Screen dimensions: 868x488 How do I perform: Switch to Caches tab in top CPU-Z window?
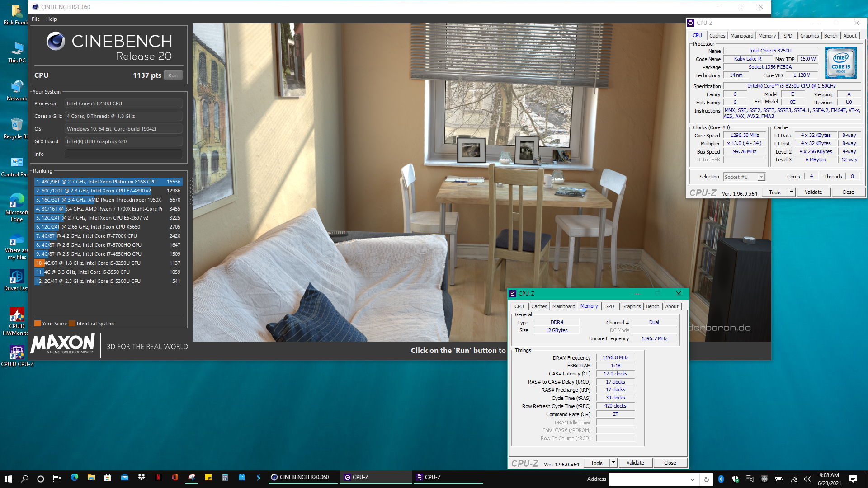coord(717,36)
